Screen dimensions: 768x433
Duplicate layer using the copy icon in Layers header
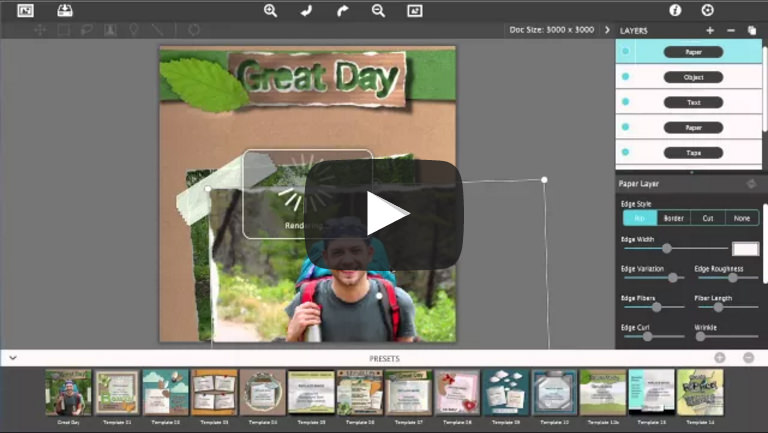coord(752,30)
